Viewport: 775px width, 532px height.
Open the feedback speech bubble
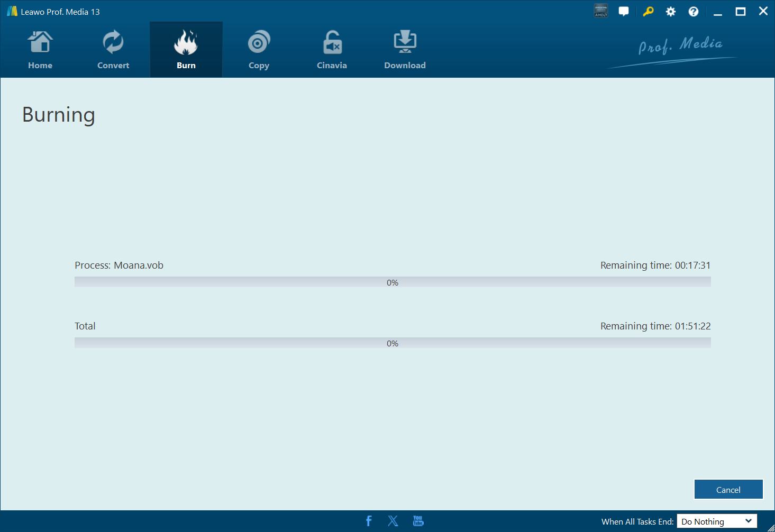tap(624, 11)
